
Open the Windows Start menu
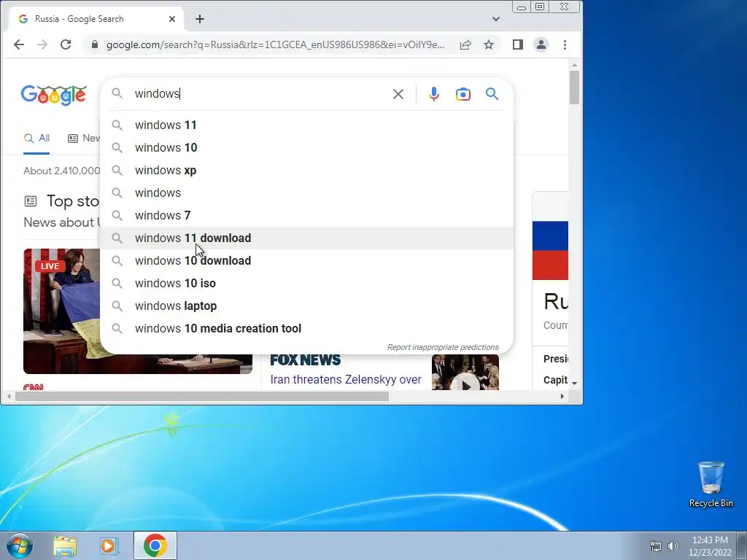(19, 545)
